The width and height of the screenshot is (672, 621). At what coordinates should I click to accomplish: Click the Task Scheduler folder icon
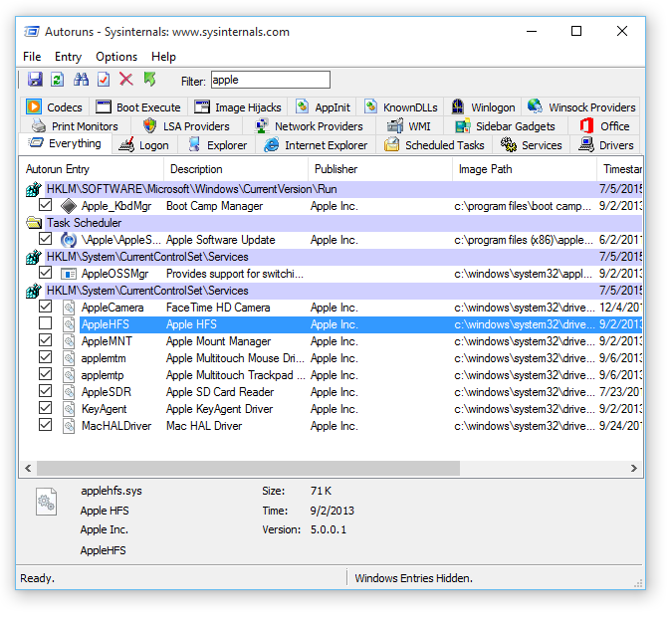point(34,223)
